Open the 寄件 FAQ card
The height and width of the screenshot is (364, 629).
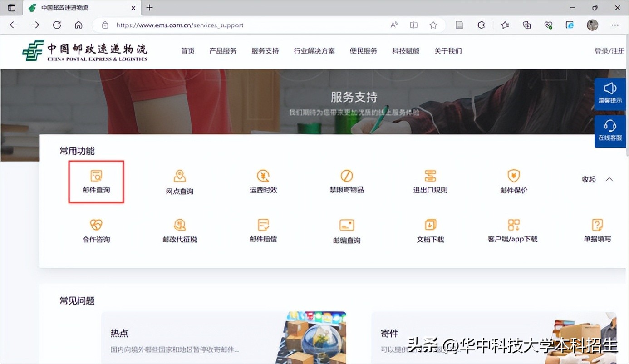494,337
